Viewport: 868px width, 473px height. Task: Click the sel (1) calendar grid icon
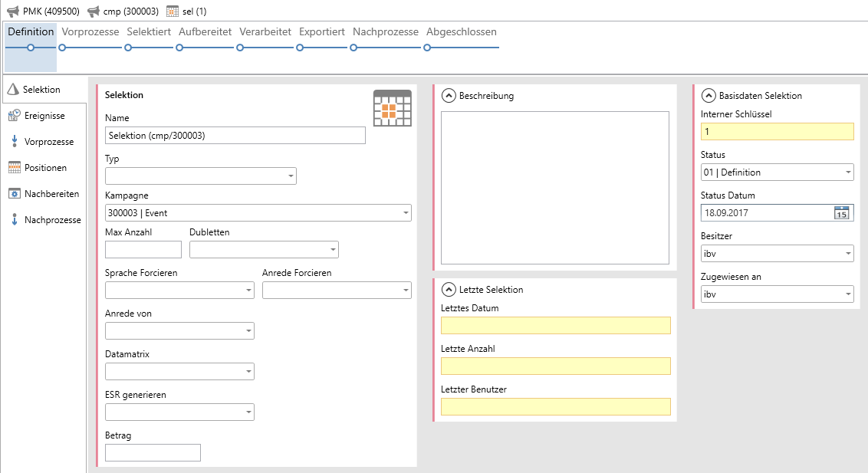173,11
